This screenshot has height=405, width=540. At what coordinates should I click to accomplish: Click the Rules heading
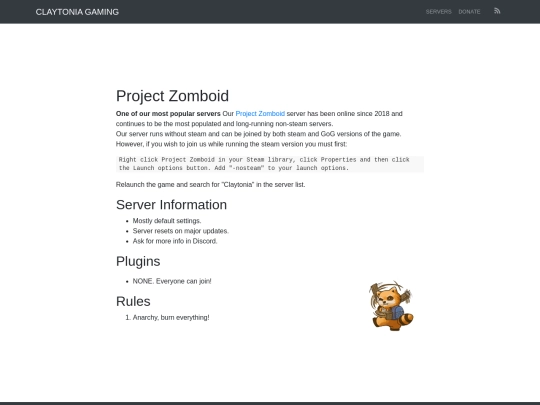[133, 301]
